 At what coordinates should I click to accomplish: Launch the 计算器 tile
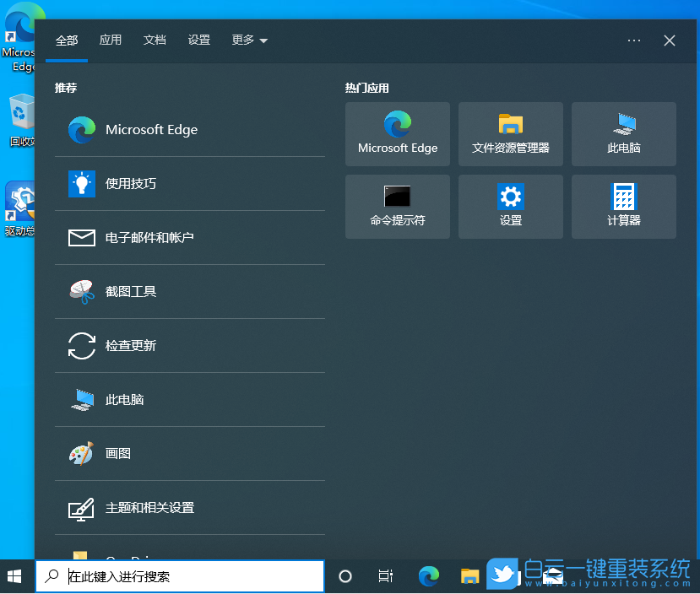pyautogui.click(x=623, y=207)
